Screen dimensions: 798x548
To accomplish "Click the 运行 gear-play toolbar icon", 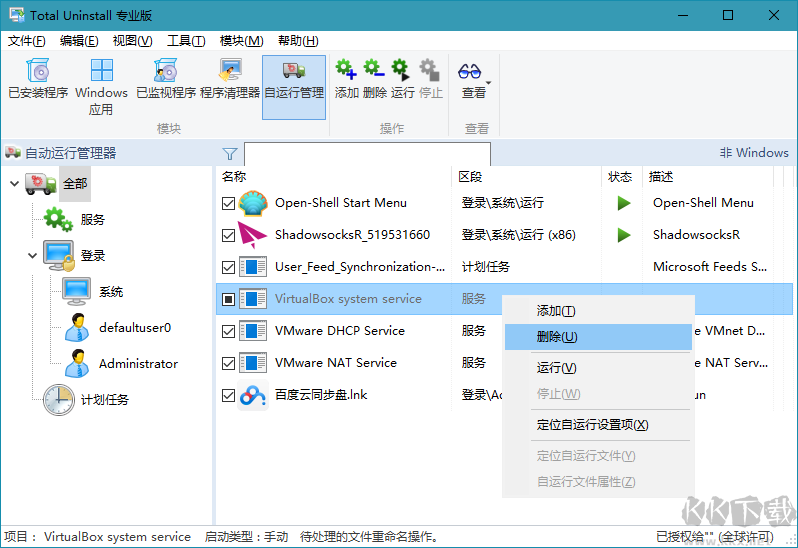I will pyautogui.click(x=402, y=69).
